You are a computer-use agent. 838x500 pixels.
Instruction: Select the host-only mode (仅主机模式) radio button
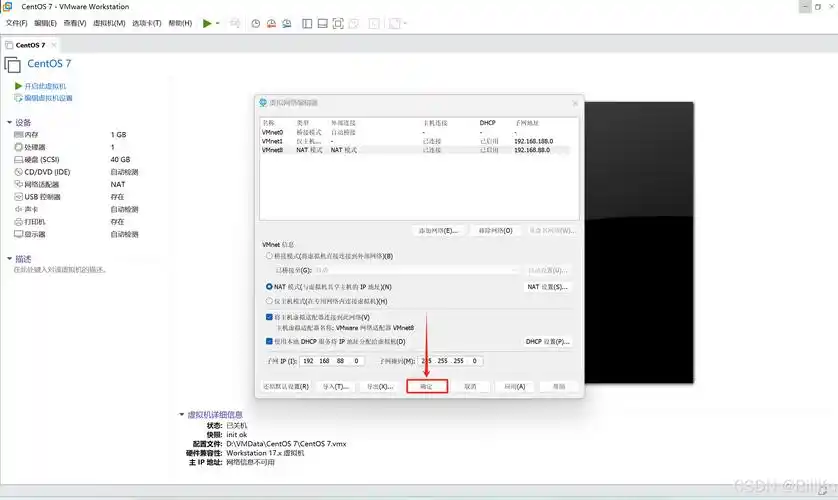click(268, 300)
